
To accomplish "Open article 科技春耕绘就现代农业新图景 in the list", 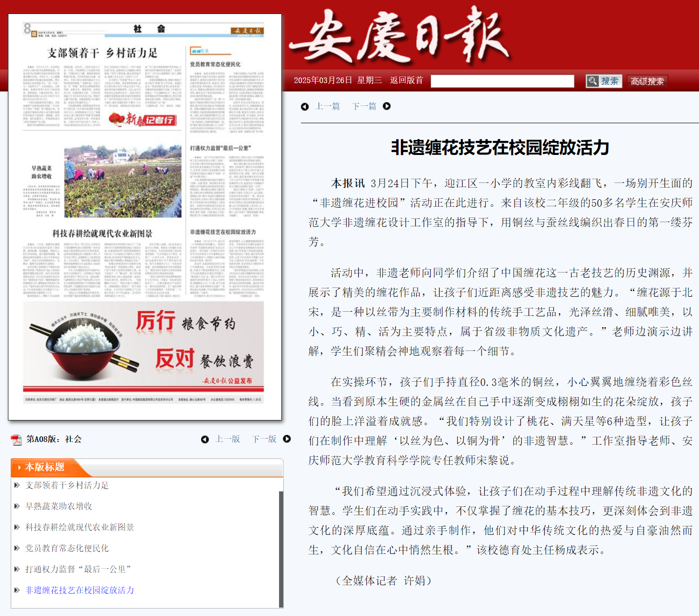I will click(x=80, y=527).
